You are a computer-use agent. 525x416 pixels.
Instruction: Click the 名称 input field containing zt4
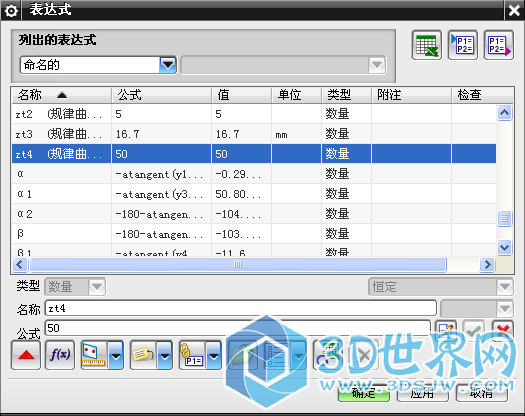[x=241, y=308]
